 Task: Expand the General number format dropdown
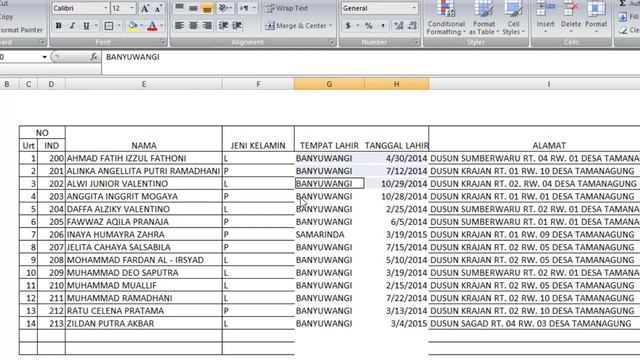point(414,8)
